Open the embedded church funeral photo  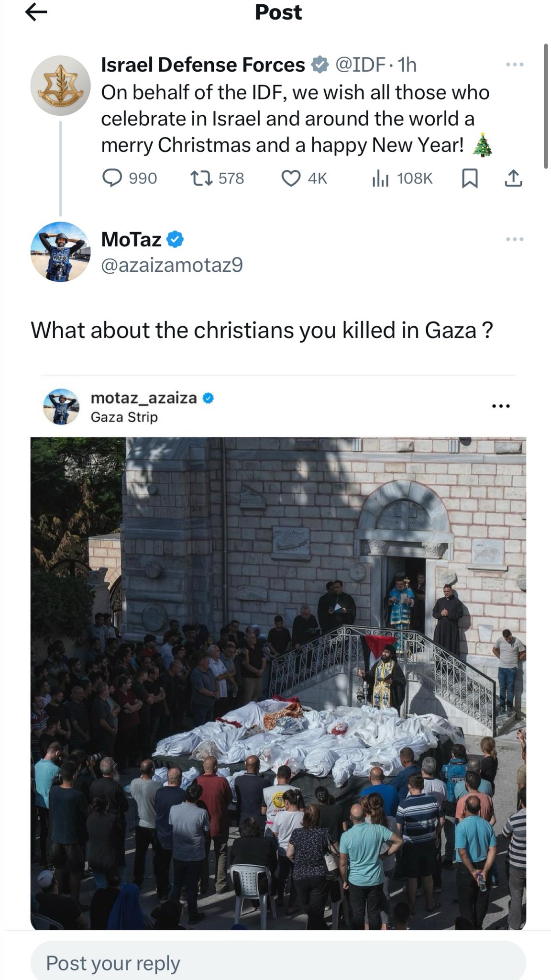278,683
